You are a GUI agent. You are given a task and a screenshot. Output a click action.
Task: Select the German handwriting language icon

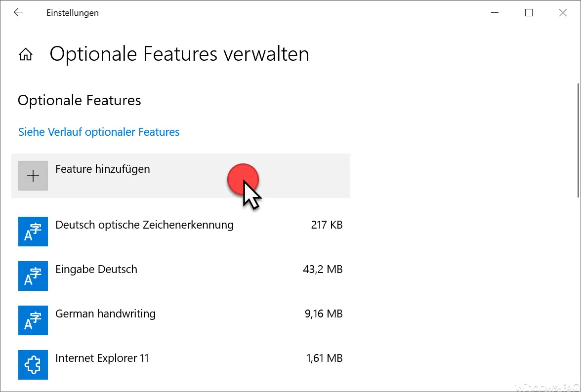click(x=33, y=320)
